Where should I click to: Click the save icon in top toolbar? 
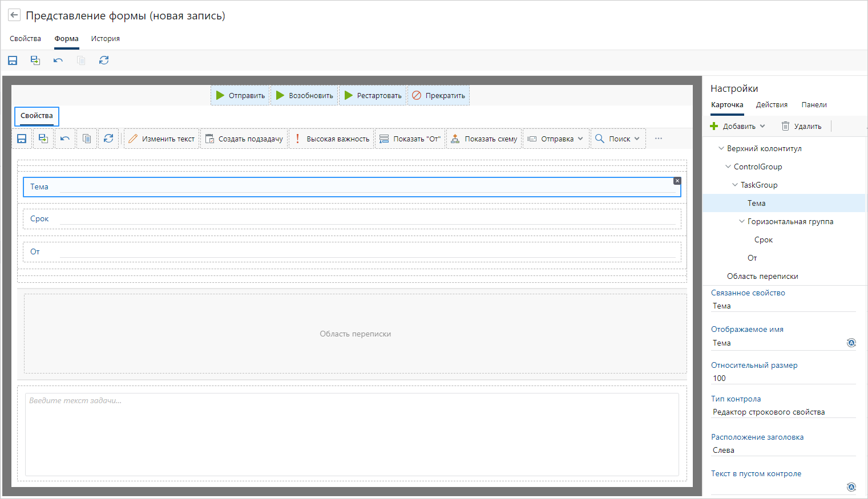click(13, 60)
